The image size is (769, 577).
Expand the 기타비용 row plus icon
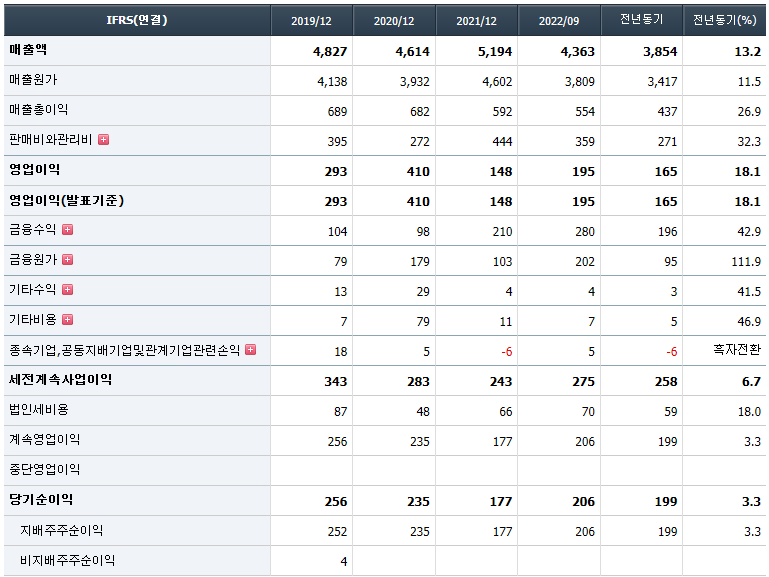pos(68,320)
